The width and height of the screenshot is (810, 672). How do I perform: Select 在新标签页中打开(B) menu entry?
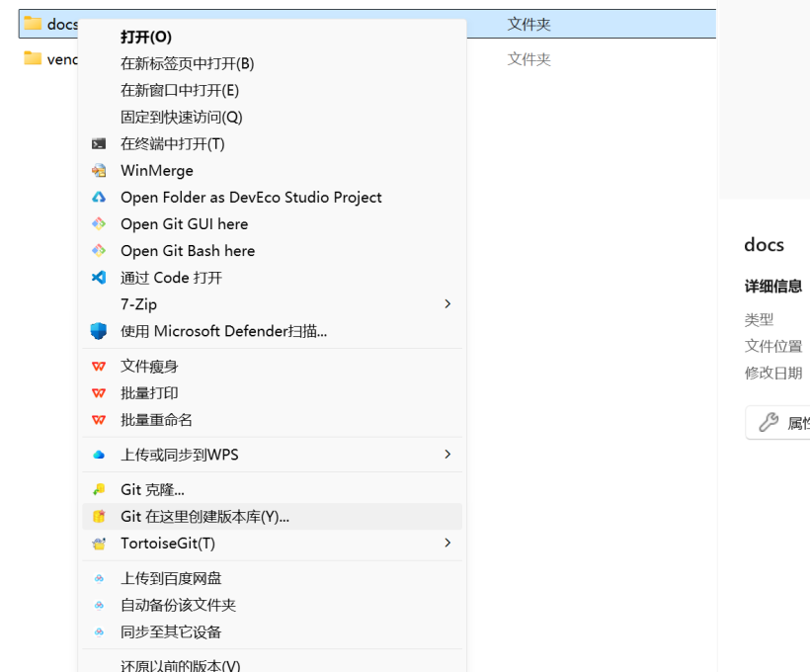point(187,63)
